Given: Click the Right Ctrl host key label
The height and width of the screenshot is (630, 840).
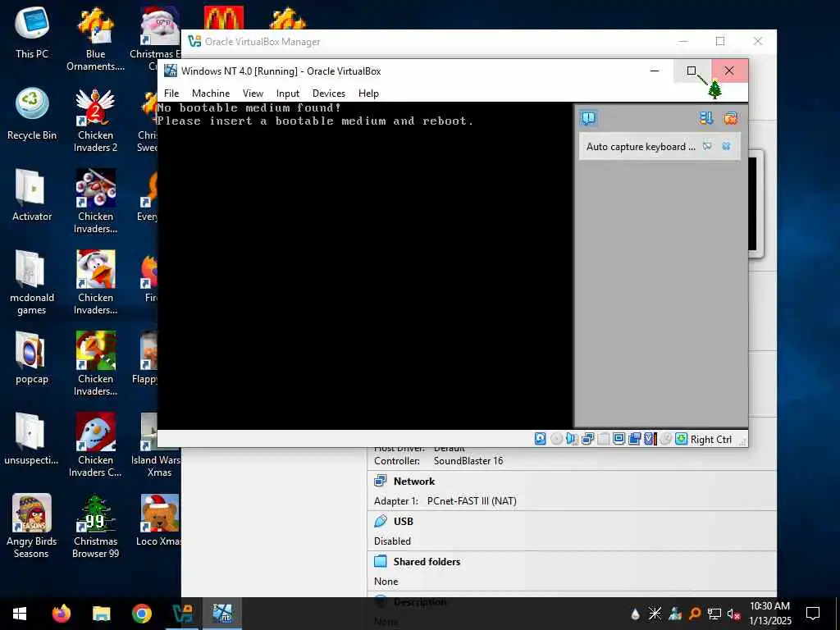Looking at the screenshot, I should pyautogui.click(x=711, y=440).
